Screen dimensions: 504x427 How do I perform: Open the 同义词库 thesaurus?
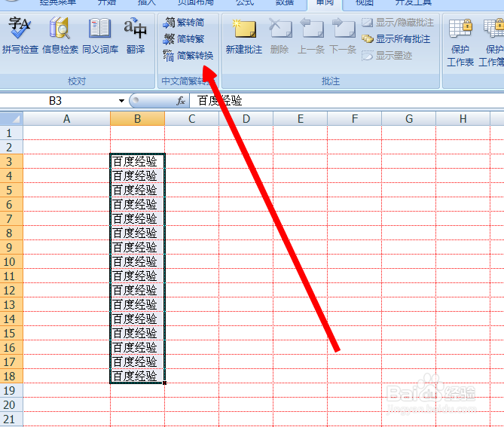tap(100, 35)
